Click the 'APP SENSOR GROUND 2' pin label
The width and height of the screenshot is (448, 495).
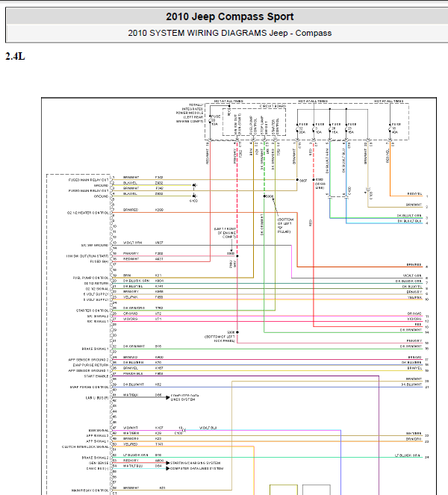click(88, 360)
